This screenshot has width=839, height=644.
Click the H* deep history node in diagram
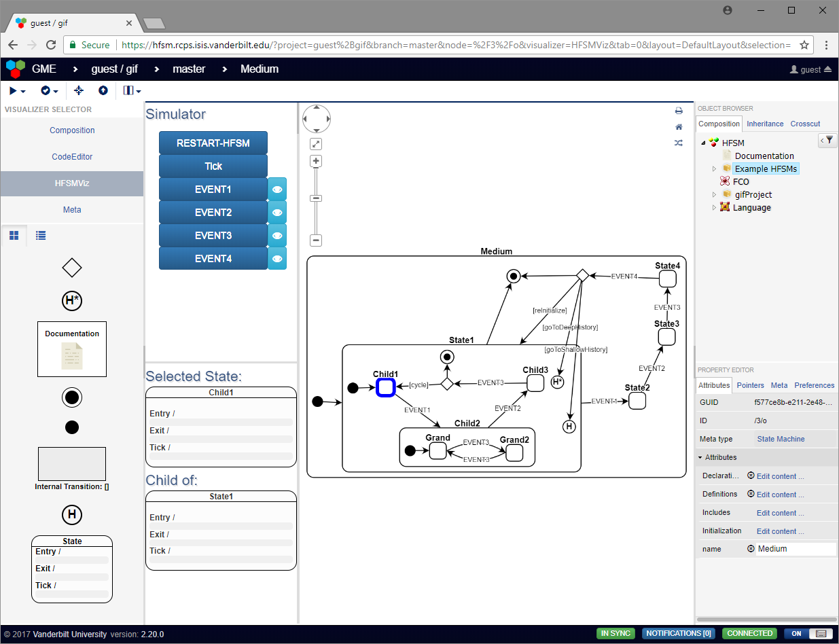(557, 382)
